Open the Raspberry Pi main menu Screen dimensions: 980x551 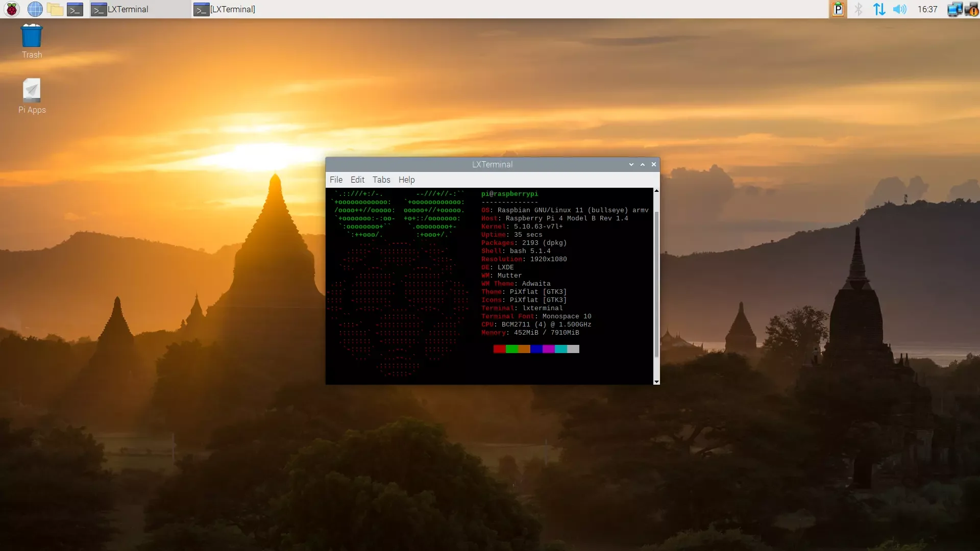click(x=12, y=9)
